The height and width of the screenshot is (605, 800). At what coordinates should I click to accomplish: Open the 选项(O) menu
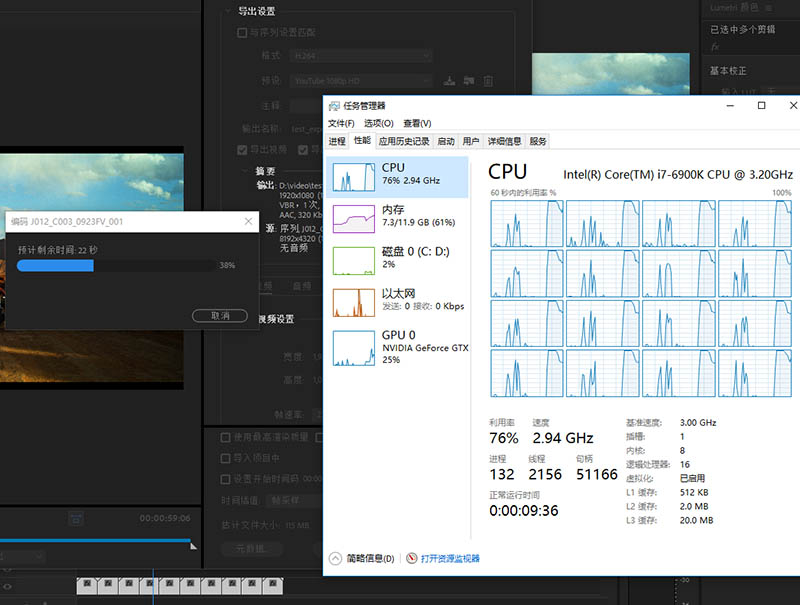pos(379,123)
